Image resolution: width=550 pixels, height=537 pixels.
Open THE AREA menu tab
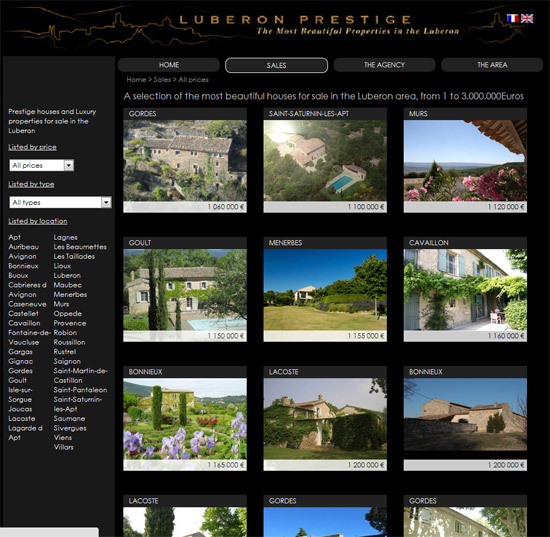(x=492, y=65)
